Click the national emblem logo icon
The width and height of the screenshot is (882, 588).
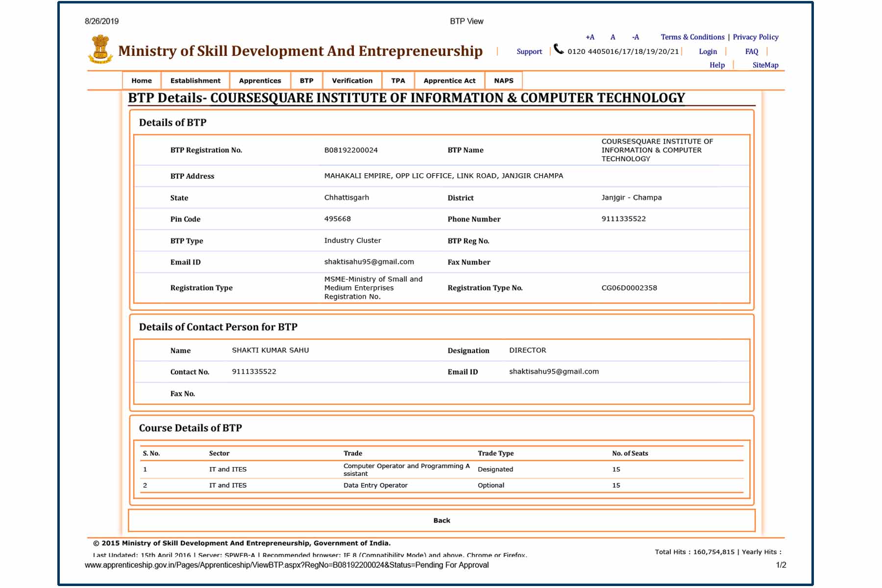click(100, 49)
